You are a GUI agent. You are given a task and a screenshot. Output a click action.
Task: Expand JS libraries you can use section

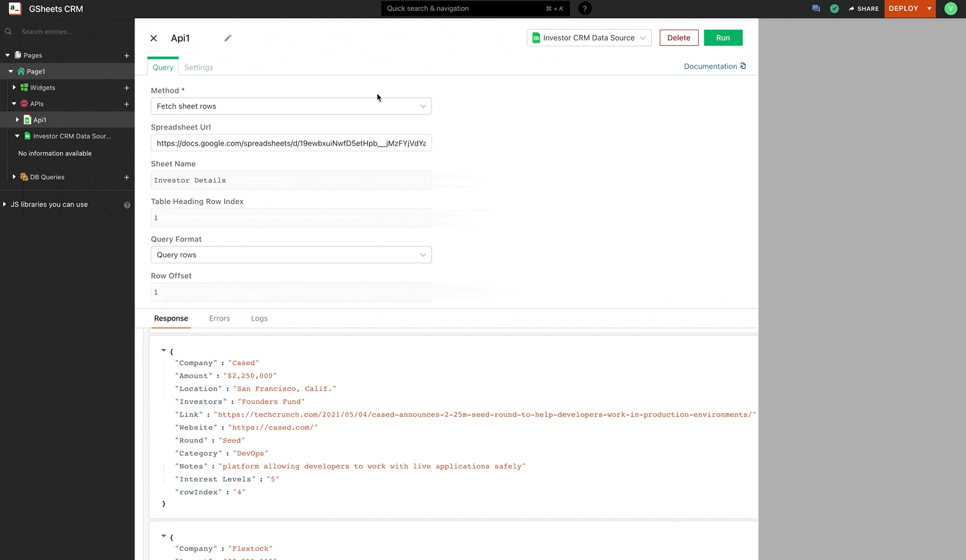pos(5,204)
